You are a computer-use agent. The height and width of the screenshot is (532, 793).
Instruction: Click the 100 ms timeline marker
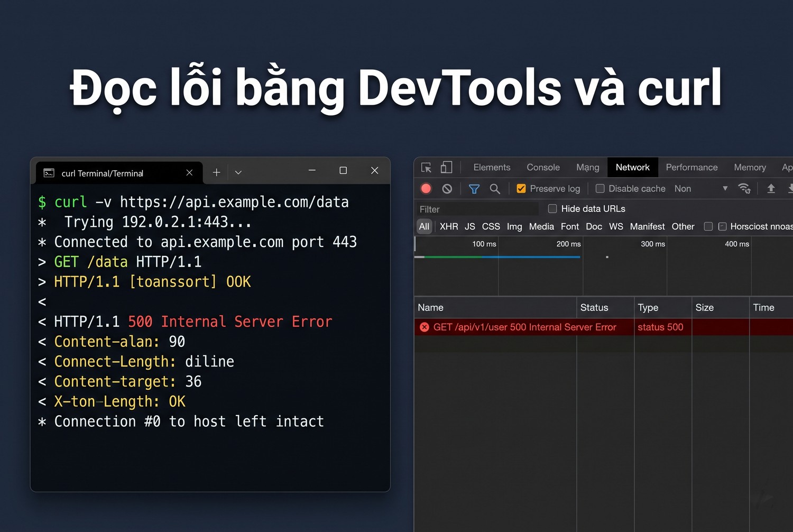[x=484, y=244]
